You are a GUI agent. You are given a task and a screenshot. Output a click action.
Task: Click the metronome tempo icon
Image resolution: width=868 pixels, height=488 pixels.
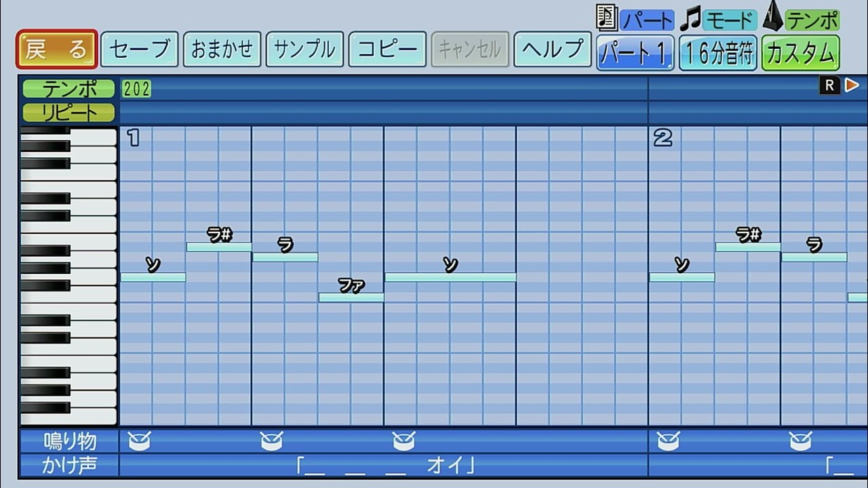772,16
